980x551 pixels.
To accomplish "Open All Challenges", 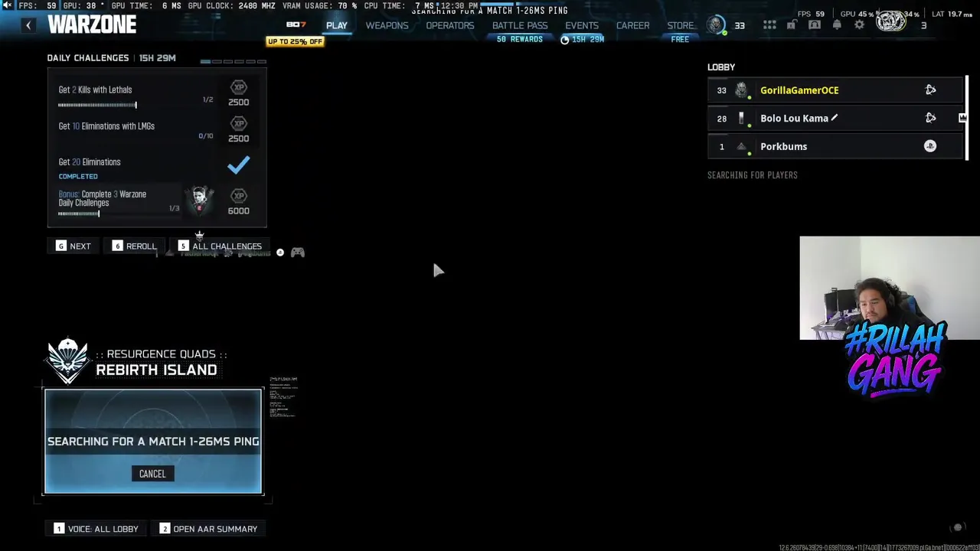I will (x=220, y=246).
